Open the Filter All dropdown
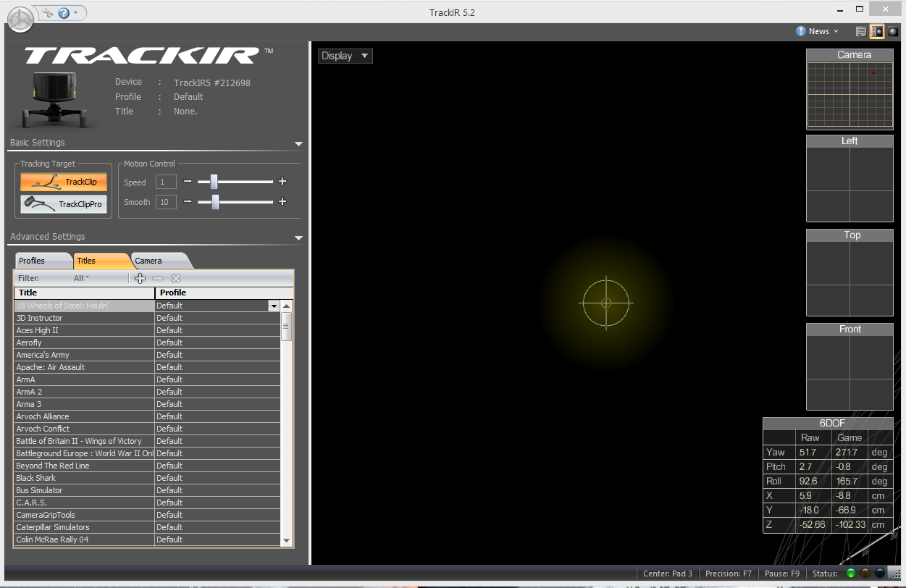This screenshot has width=906, height=588. (81, 278)
